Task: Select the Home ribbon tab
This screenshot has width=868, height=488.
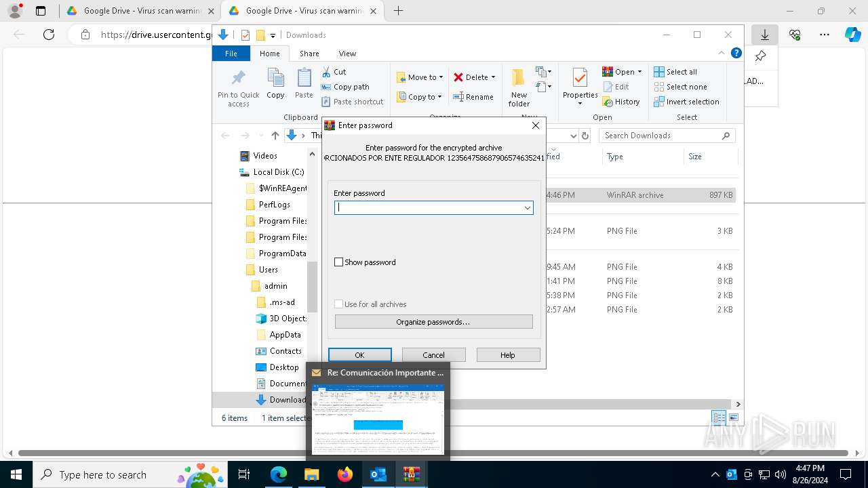Action: click(x=269, y=54)
